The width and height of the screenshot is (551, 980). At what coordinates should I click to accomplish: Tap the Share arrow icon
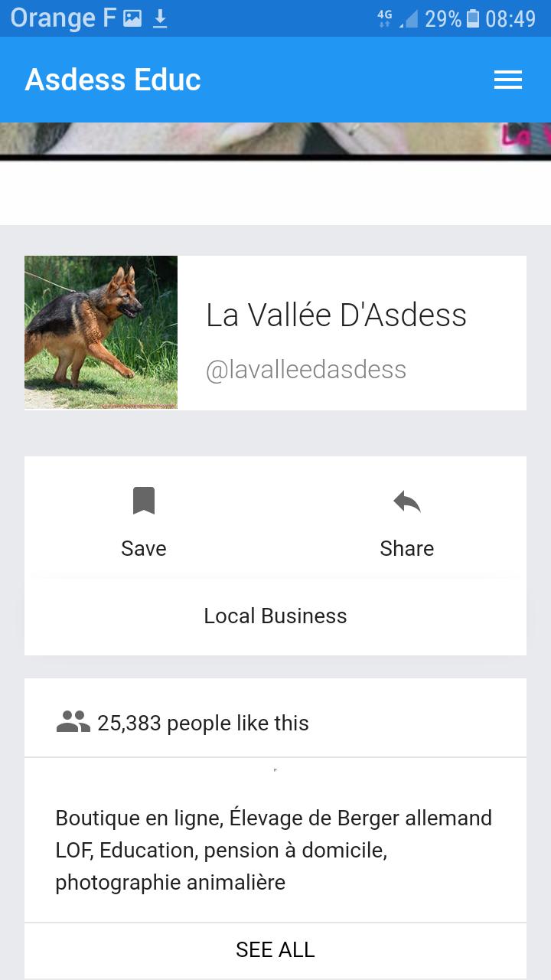pyautogui.click(x=407, y=501)
